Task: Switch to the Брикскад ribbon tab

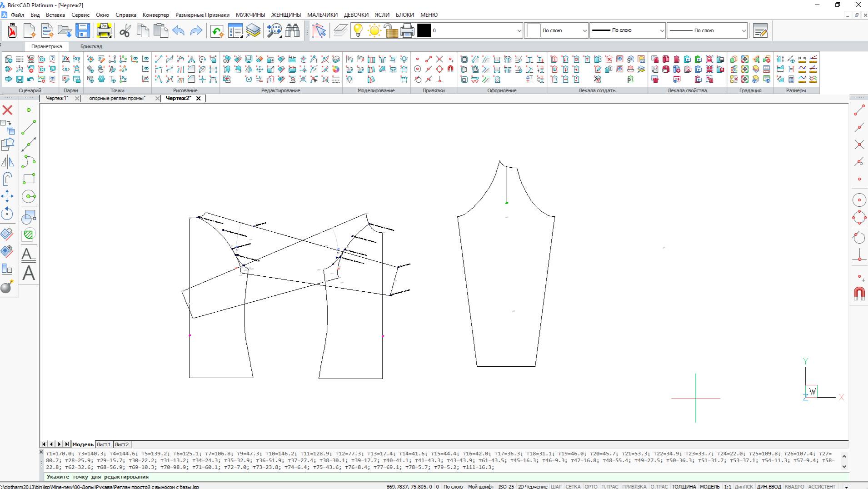Action: click(x=91, y=46)
